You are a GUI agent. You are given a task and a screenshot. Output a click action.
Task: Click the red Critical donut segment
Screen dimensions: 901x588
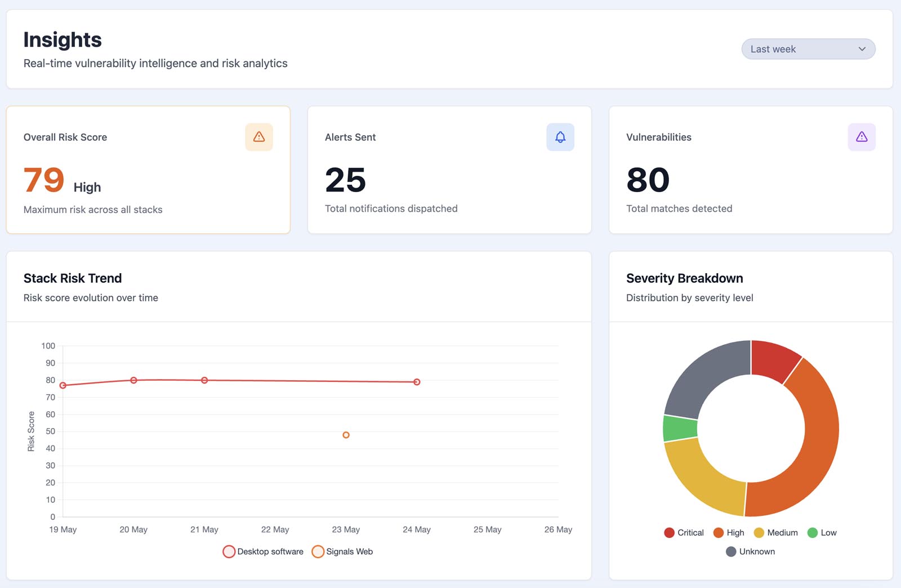(x=774, y=360)
